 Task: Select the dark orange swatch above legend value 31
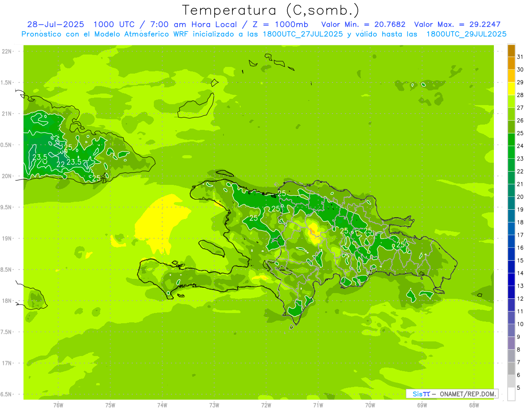pyautogui.click(x=511, y=51)
